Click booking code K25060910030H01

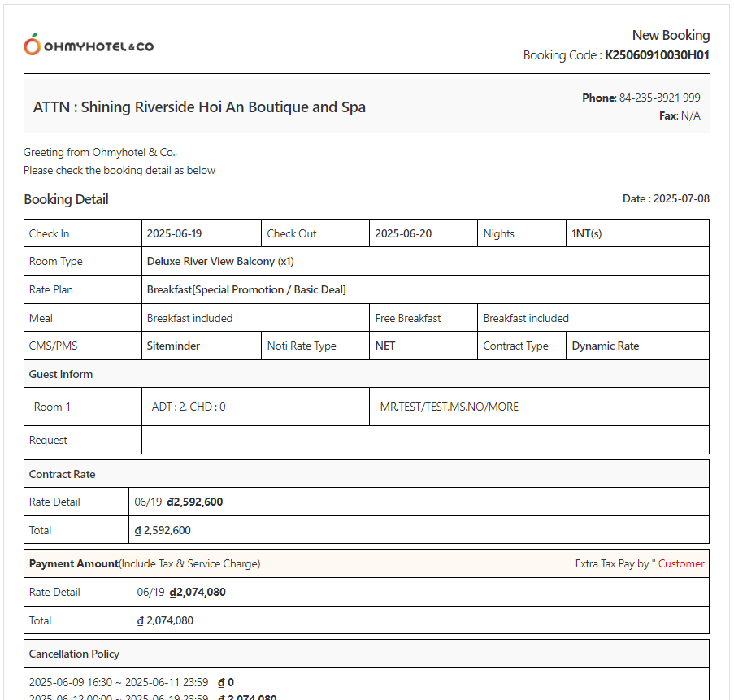click(x=657, y=55)
